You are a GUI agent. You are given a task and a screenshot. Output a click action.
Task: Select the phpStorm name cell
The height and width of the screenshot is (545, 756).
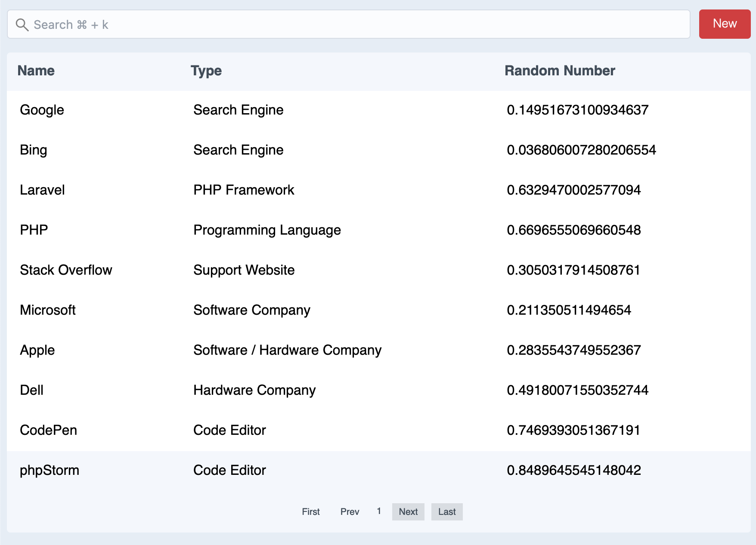(x=50, y=471)
